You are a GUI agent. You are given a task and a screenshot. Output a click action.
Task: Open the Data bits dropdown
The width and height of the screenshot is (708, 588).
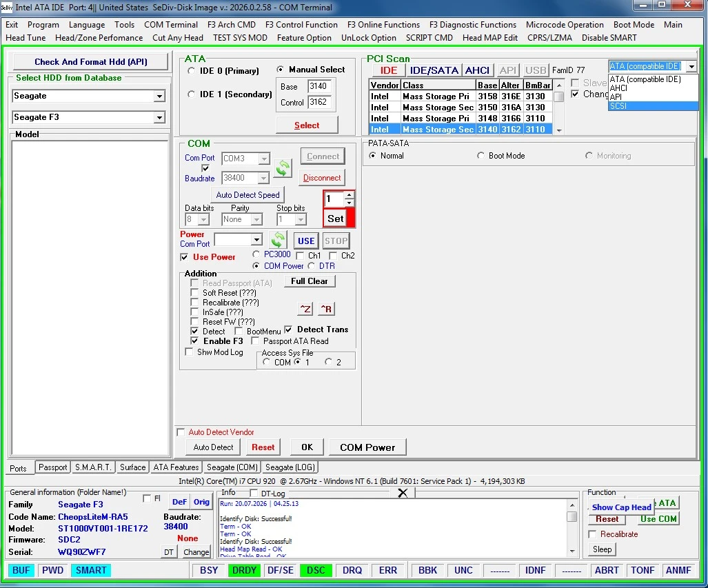[x=203, y=219]
